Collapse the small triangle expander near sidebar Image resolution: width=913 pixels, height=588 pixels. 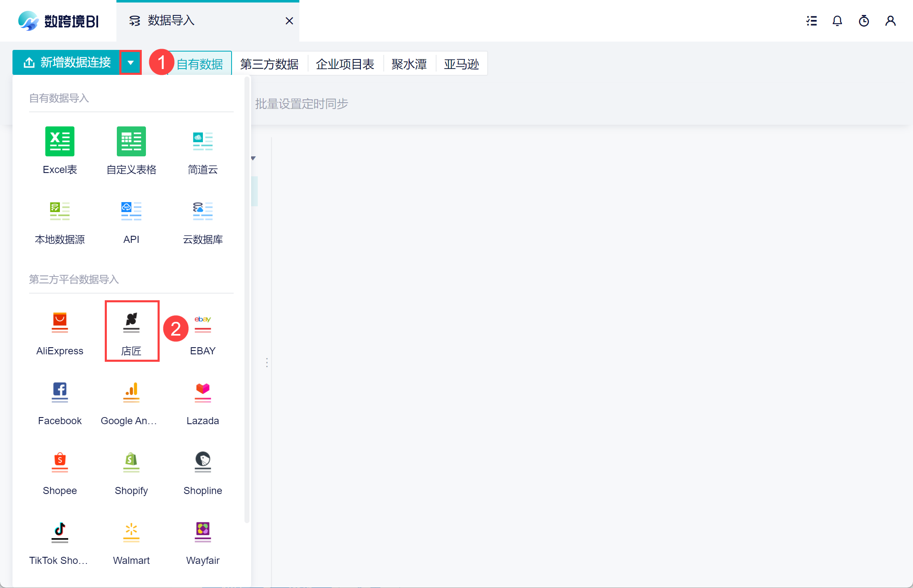(253, 158)
